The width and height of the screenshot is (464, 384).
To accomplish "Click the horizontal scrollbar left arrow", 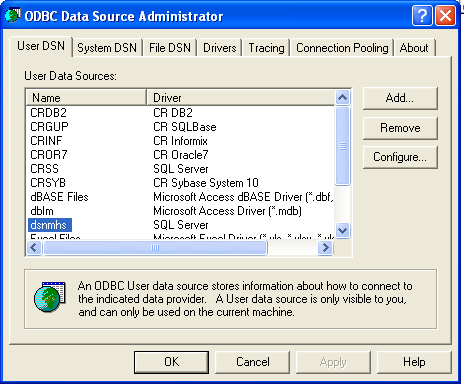I will (34, 248).
